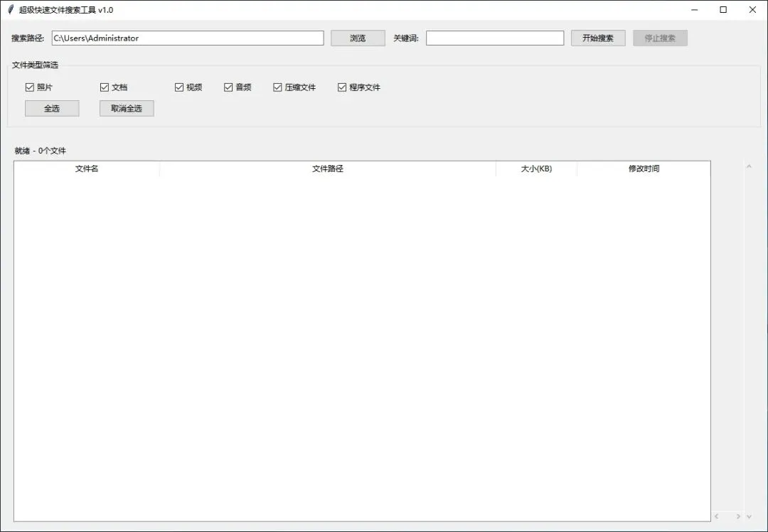Click the horizontal scrollbar right arrow
The width and height of the screenshot is (768, 532).
pos(738,516)
